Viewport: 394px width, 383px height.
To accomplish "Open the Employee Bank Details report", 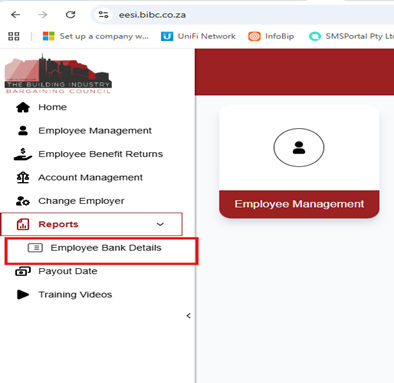I will 106,248.
